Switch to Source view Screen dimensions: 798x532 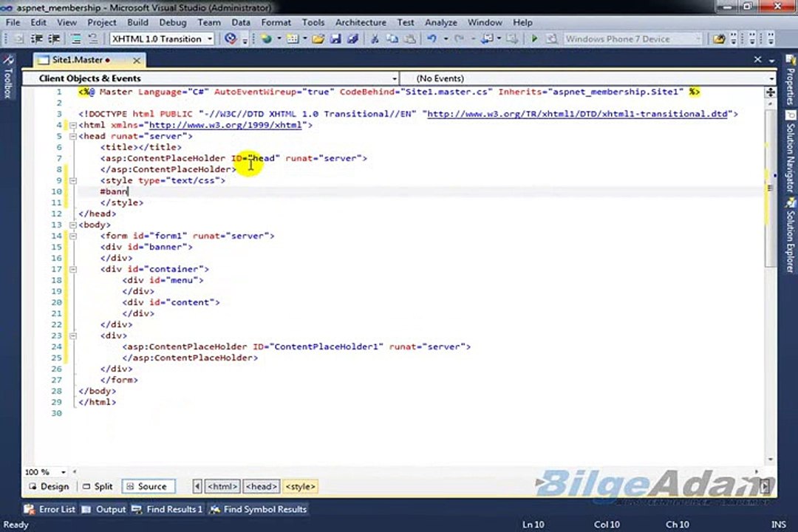148,486
